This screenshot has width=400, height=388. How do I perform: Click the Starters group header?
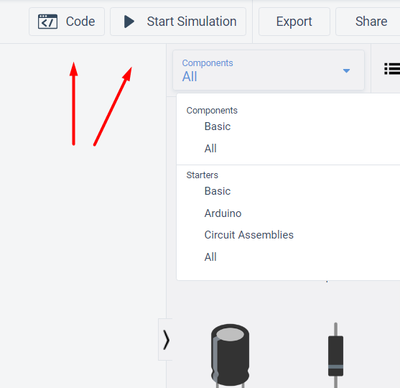(202, 175)
